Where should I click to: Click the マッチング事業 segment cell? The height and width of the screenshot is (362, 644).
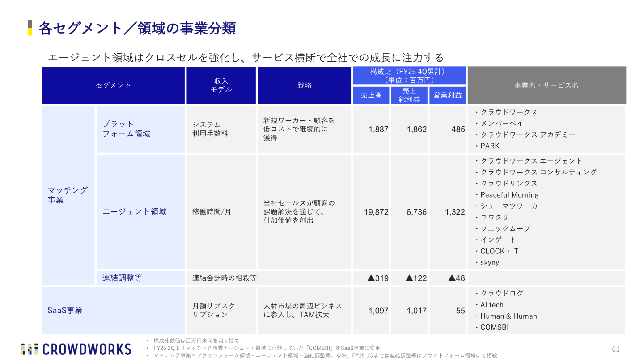pos(68,195)
